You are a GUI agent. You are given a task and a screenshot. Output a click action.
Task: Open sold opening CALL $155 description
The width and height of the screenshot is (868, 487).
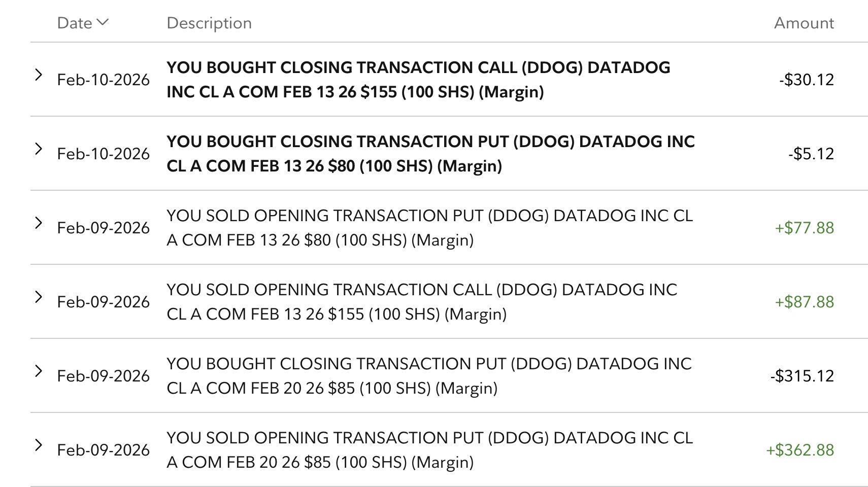tap(421, 302)
